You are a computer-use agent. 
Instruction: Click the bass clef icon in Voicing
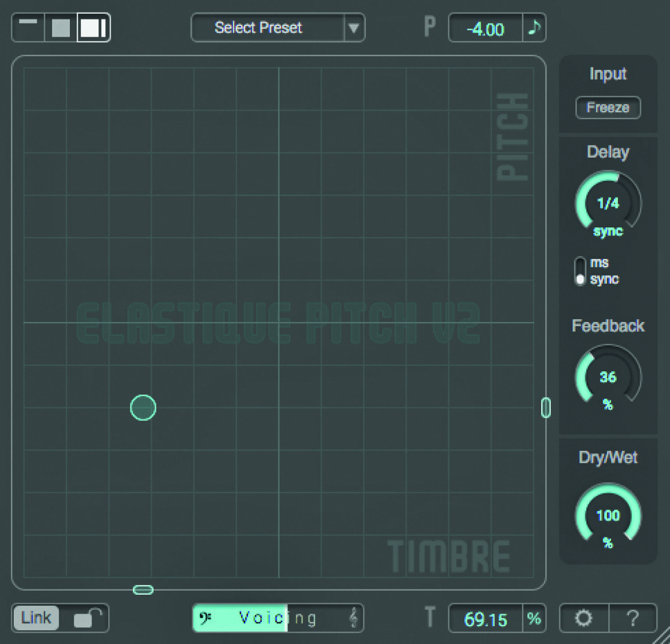[206, 618]
